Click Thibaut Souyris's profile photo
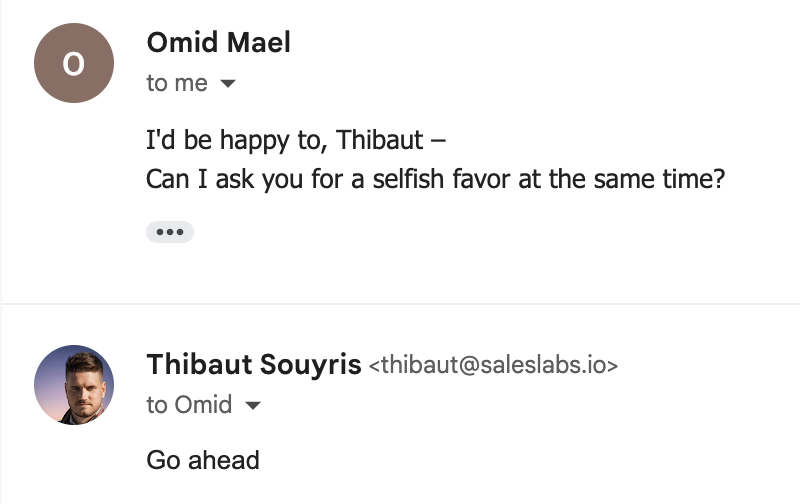This screenshot has width=800, height=504. tap(73, 385)
